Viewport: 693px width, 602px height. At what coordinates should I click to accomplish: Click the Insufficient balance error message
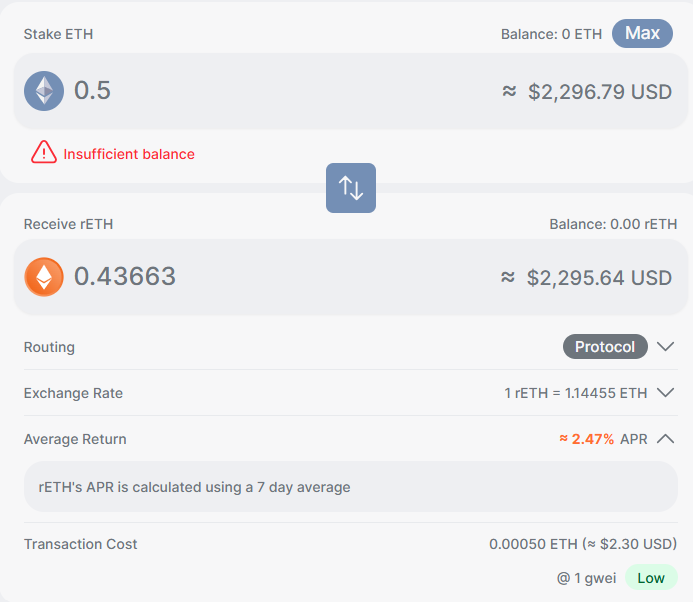click(129, 154)
